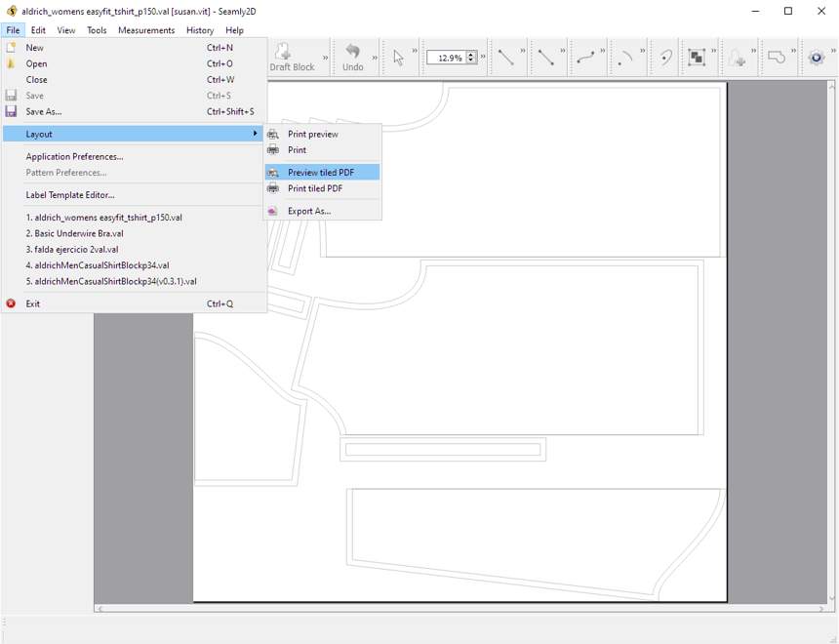Select the line drawing tool
Viewport: 839px width, 644px height.
pyautogui.click(x=506, y=57)
